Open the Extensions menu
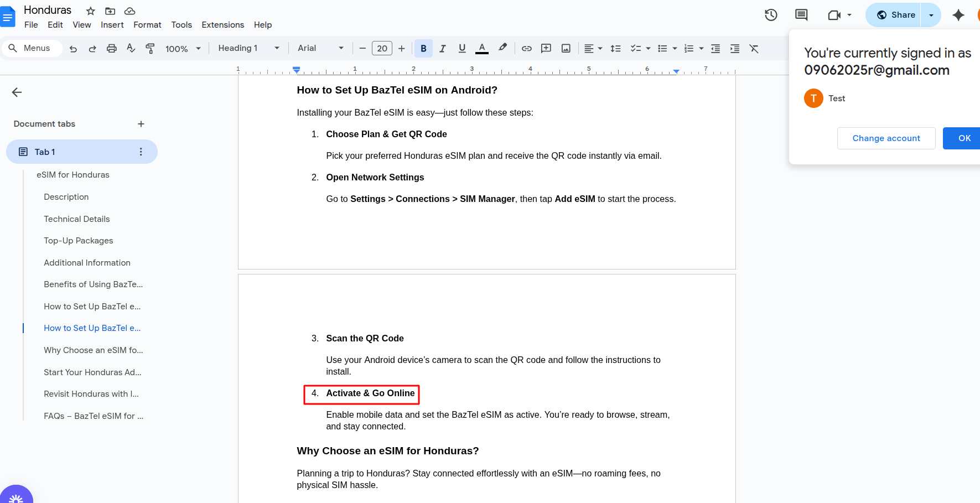 222,25
